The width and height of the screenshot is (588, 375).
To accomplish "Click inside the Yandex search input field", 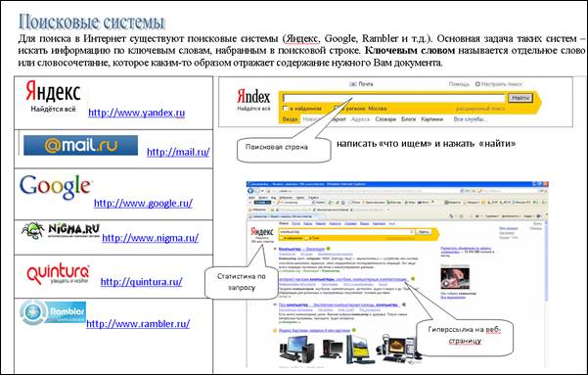I will [x=393, y=98].
